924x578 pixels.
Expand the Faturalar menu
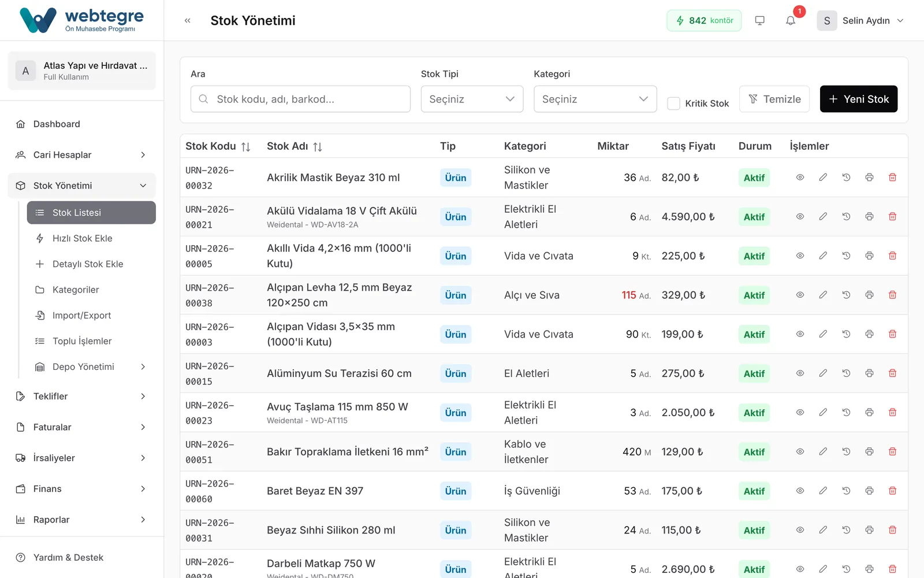coord(82,427)
